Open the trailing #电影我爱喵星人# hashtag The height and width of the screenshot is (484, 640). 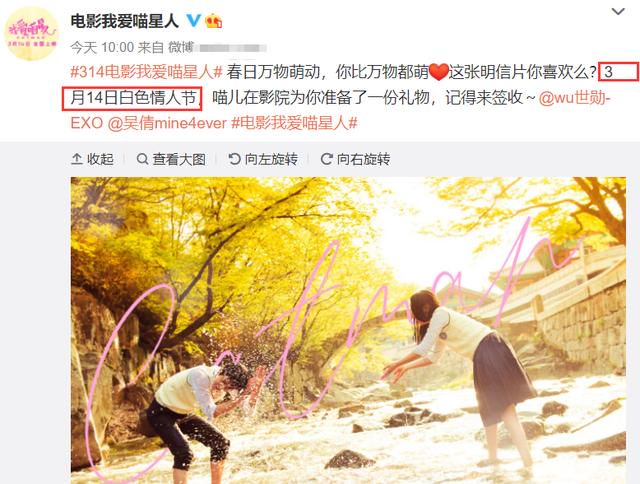tap(294, 123)
